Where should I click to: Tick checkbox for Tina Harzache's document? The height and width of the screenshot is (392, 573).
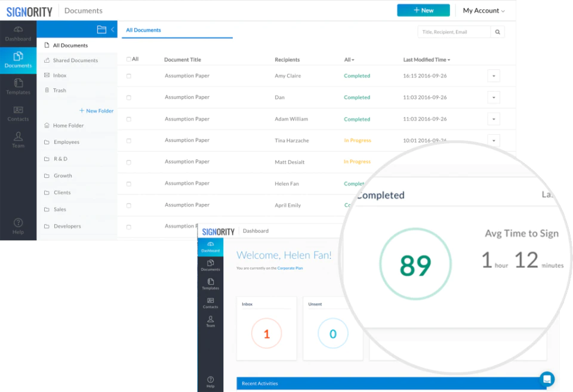[x=129, y=141]
